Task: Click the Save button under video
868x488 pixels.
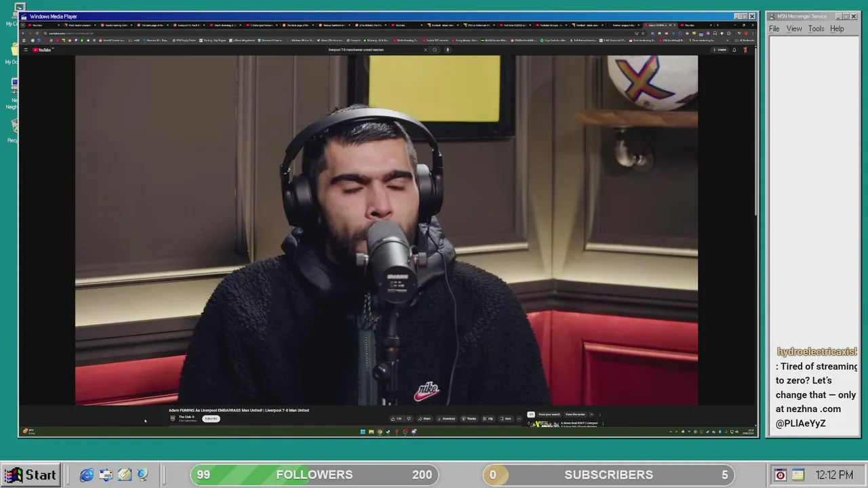Action: pos(506,419)
